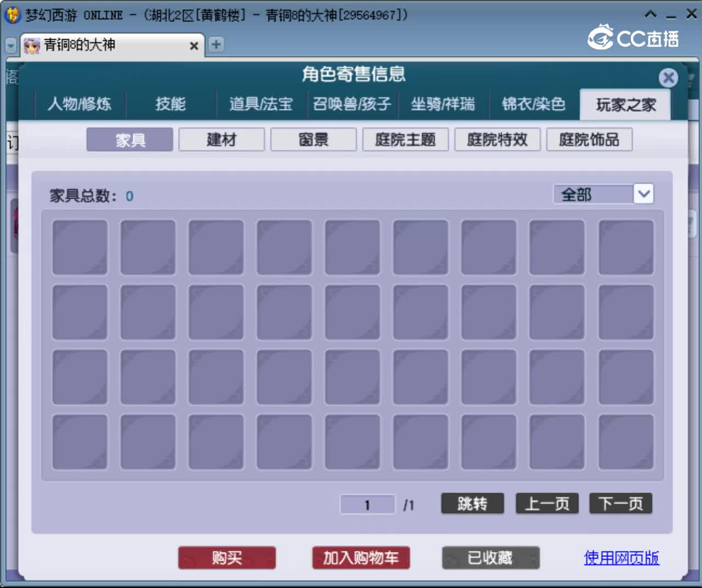This screenshot has width=702, height=588.
Task: Click the red 购买 button
Action: (227, 558)
